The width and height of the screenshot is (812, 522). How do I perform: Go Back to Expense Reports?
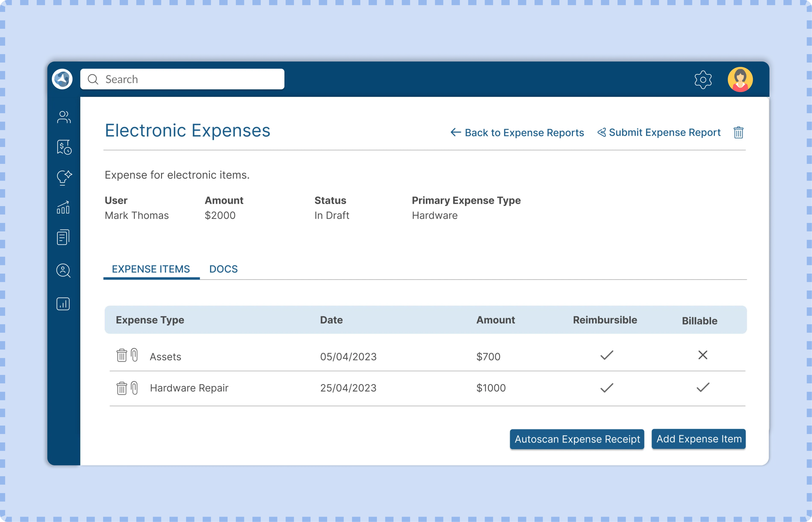click(x=517, y=133)
